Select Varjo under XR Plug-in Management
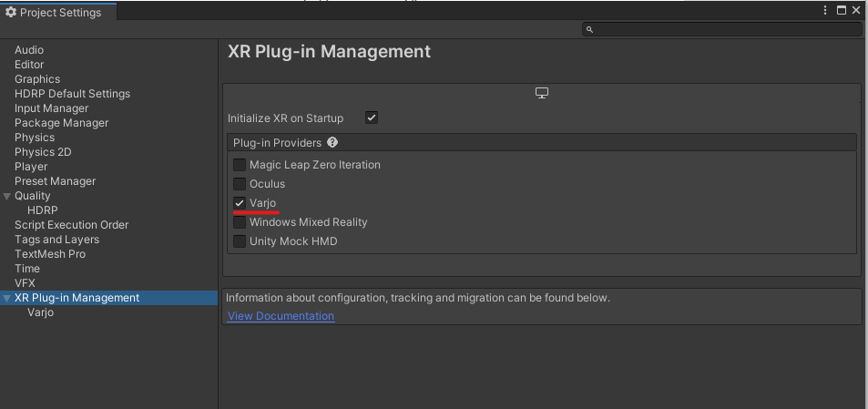Screen dimensions: 868x409 click(x=40, y=312)
